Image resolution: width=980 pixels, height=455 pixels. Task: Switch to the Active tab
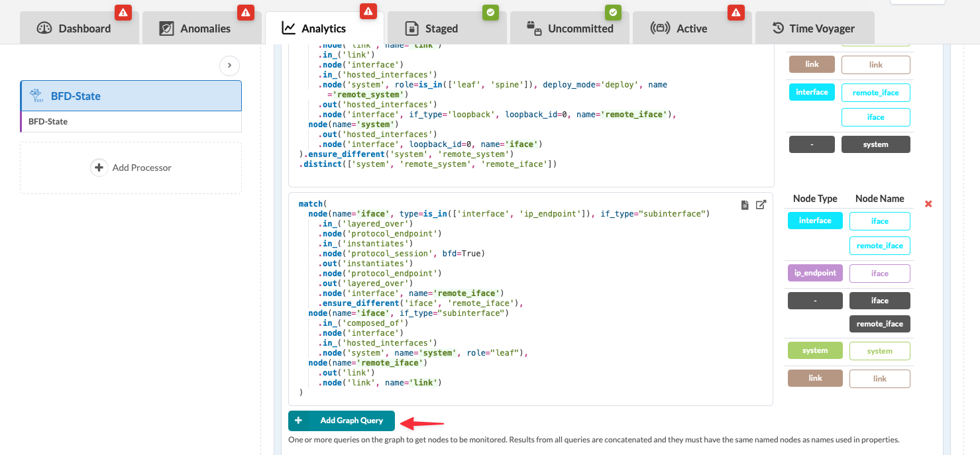[x=692, y=28]
